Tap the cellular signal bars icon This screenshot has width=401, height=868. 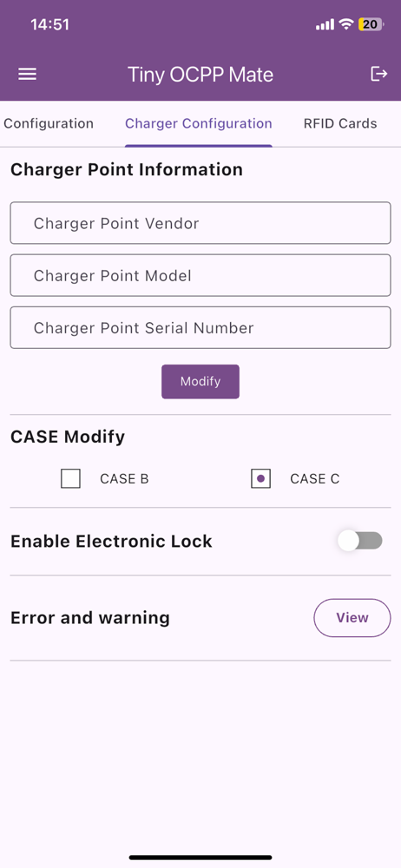coord(325,24)
